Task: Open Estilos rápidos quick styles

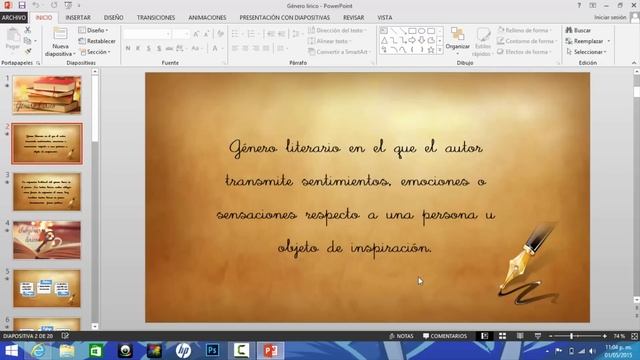Action: pyautogui.click(x=483, y=41)
